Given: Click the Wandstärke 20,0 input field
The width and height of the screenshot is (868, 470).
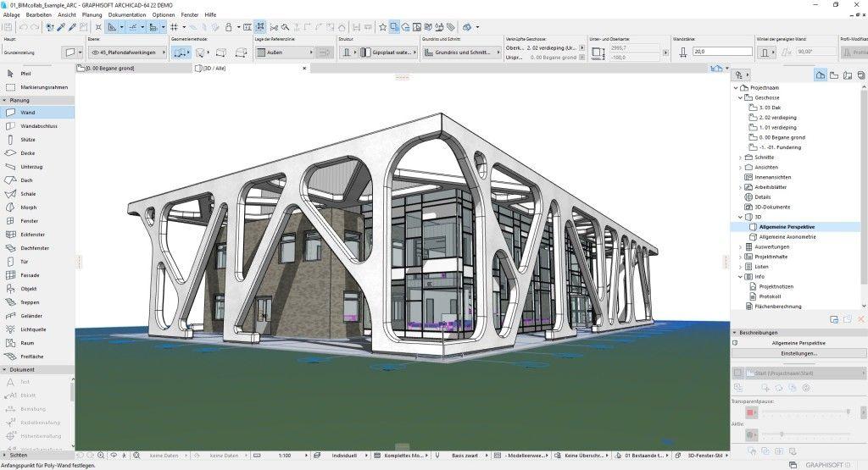Looking at the screenshot, I should pos(722,52).
